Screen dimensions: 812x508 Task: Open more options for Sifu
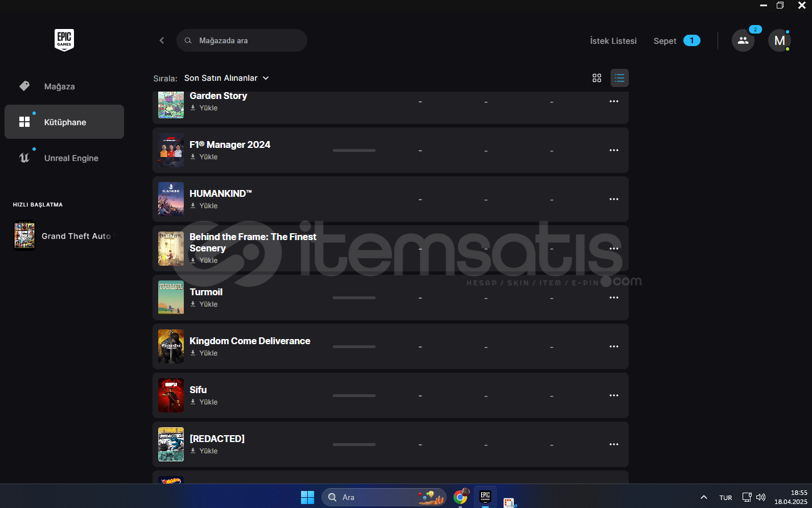point(614,395)
